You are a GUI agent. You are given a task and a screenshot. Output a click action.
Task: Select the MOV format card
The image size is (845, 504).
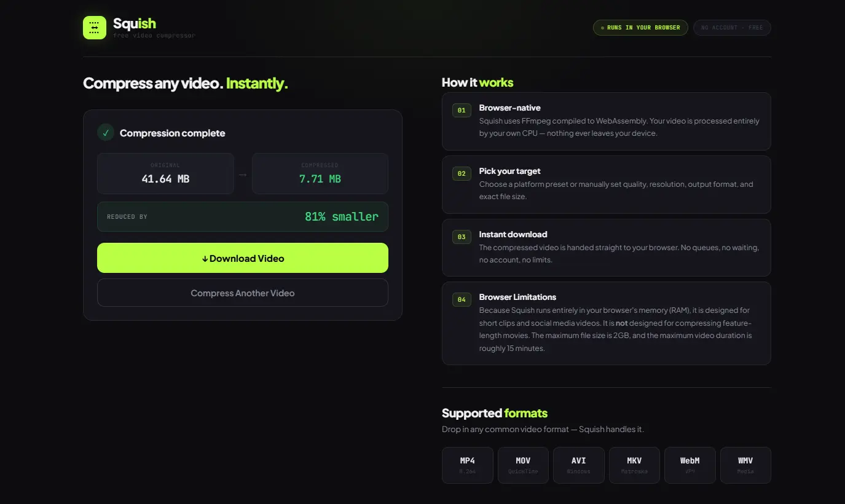pyautogui.click(x=523, y=465)
